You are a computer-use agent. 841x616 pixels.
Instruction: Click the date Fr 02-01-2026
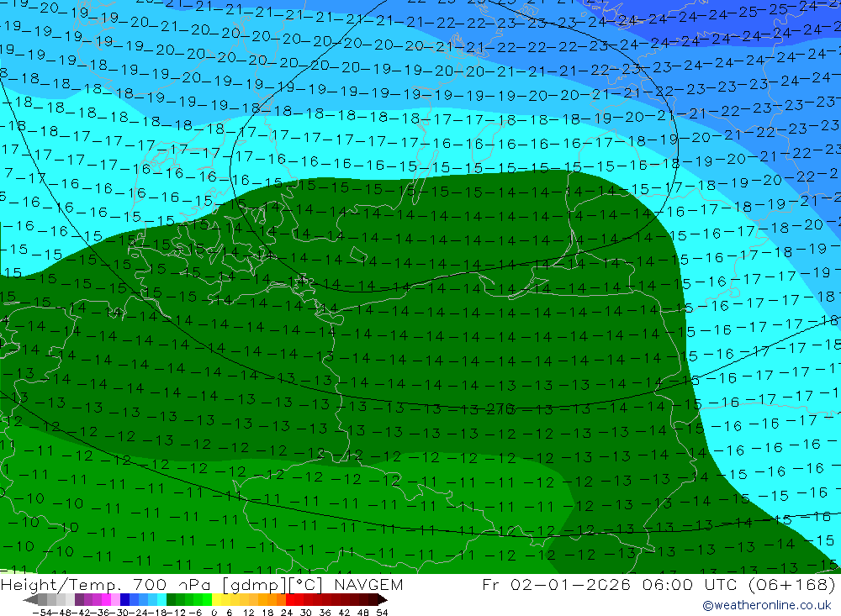coord(556,584)
